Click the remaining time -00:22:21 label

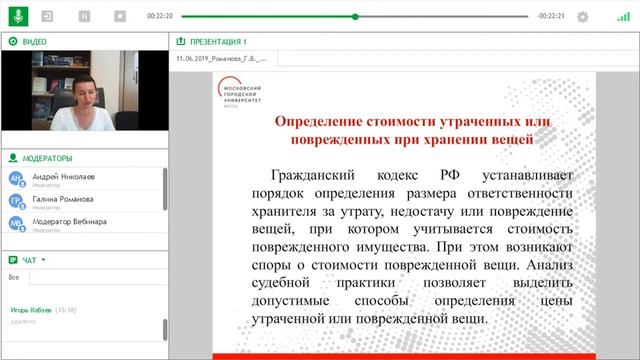pos(551,16)
